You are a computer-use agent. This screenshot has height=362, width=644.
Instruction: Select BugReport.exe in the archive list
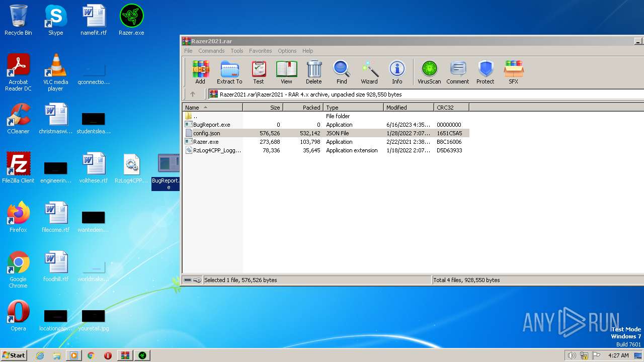(326, 125)
